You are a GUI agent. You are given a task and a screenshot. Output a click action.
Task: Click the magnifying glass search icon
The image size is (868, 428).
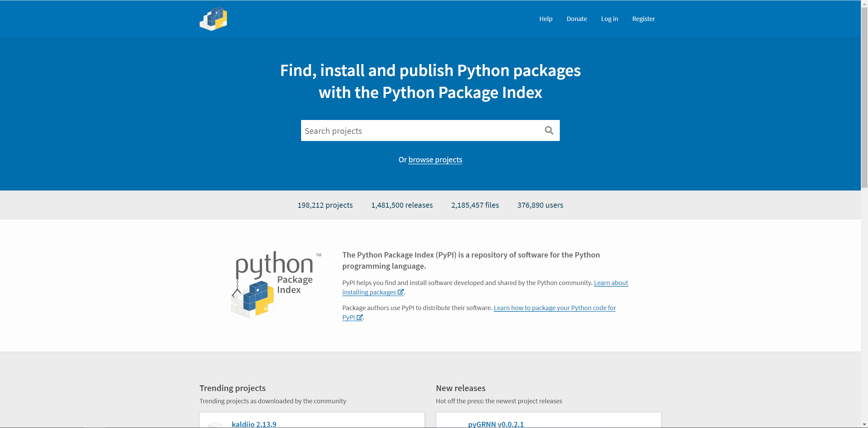coord(549,130)
